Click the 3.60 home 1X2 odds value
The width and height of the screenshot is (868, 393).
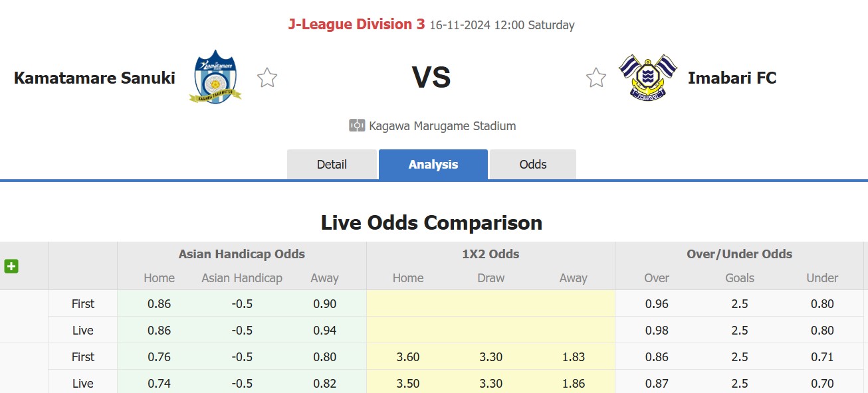pyautogui.click(x=407, y=356)
